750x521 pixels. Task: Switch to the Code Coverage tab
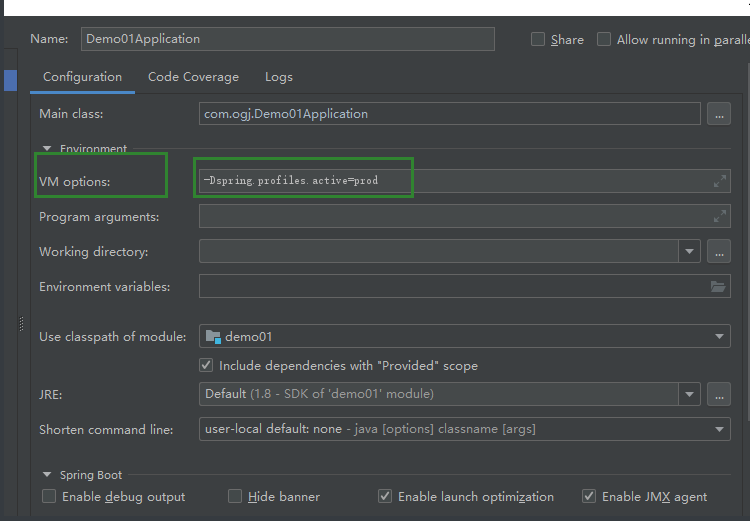click(x=193, y=77)
